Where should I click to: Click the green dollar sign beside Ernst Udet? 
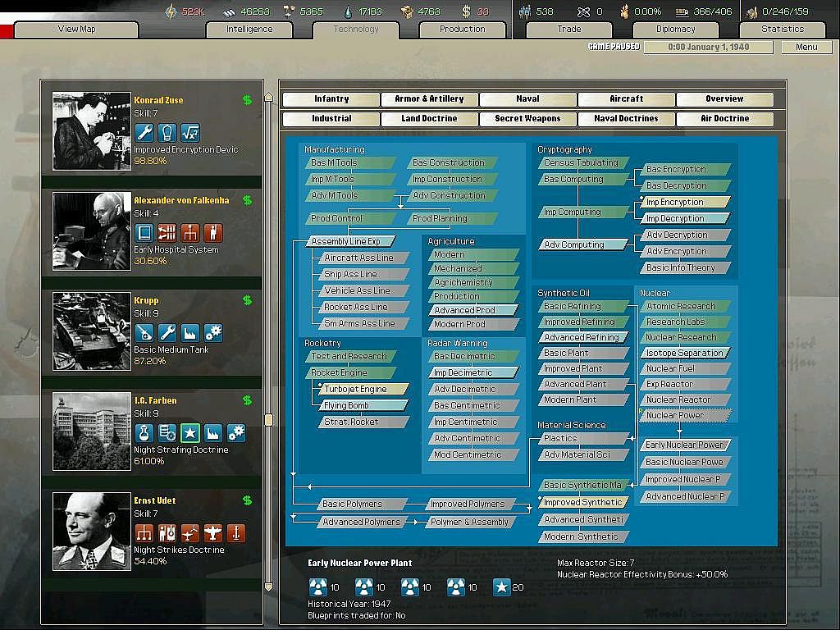(x=247, y=500)
